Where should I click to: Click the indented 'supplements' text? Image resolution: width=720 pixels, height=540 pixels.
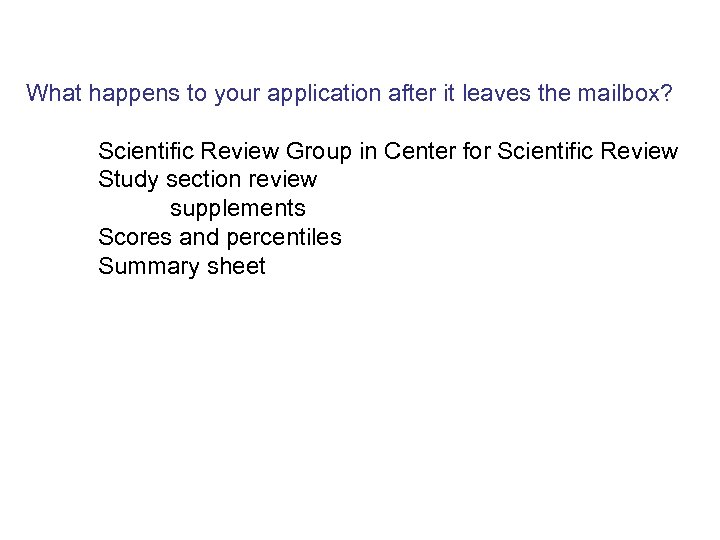coord(238,209)
